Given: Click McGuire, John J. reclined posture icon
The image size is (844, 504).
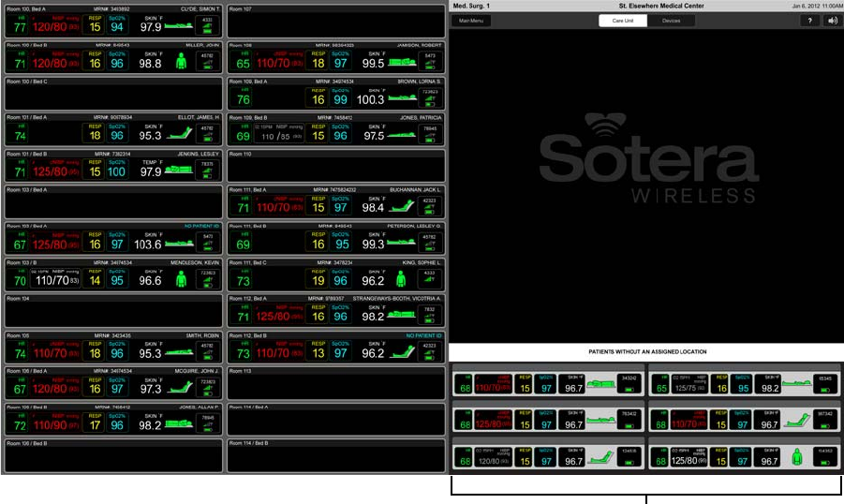Looking at the screenshot, I should tap(179, 387).
